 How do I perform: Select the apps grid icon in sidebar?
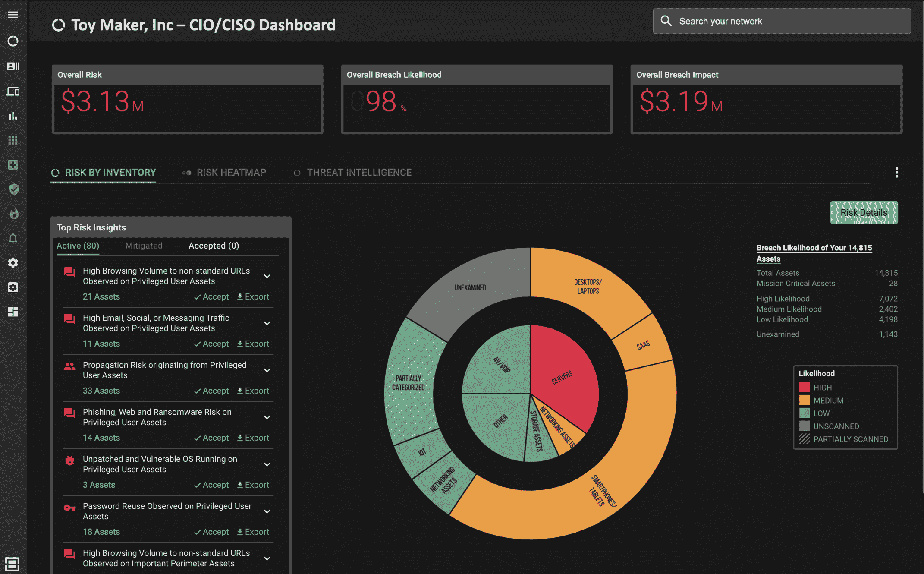pyautogui.click(x=13, y=140)
